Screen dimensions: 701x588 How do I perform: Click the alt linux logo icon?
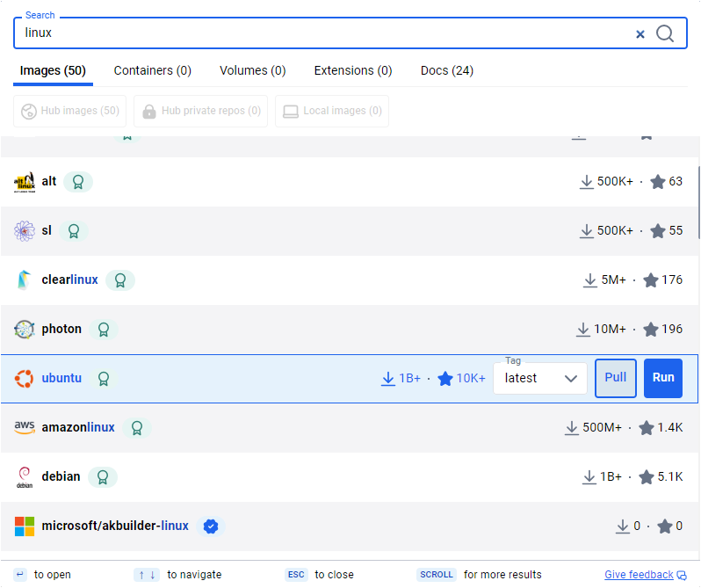25,182
